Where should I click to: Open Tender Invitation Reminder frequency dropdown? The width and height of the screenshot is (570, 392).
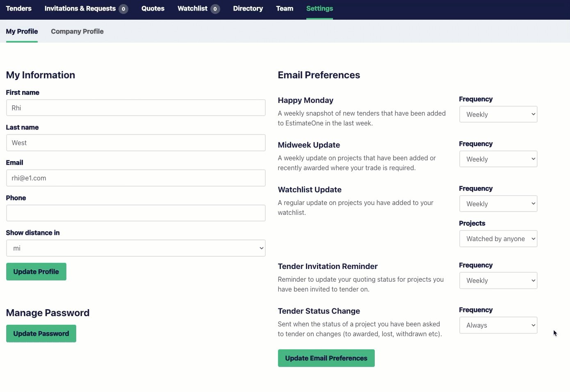[x=498, y=280]
